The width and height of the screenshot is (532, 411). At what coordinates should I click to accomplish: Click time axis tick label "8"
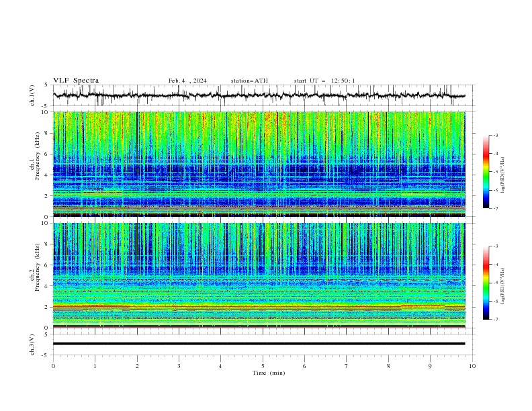coord(388,366)
